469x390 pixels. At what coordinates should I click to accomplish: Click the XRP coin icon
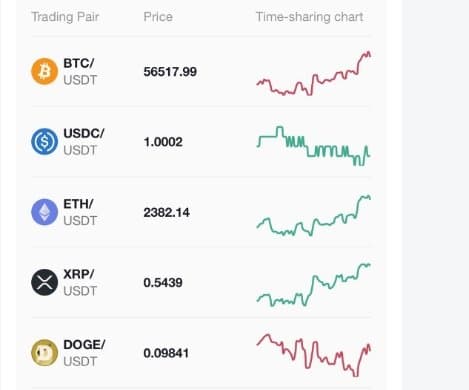[x=44, y=282]
